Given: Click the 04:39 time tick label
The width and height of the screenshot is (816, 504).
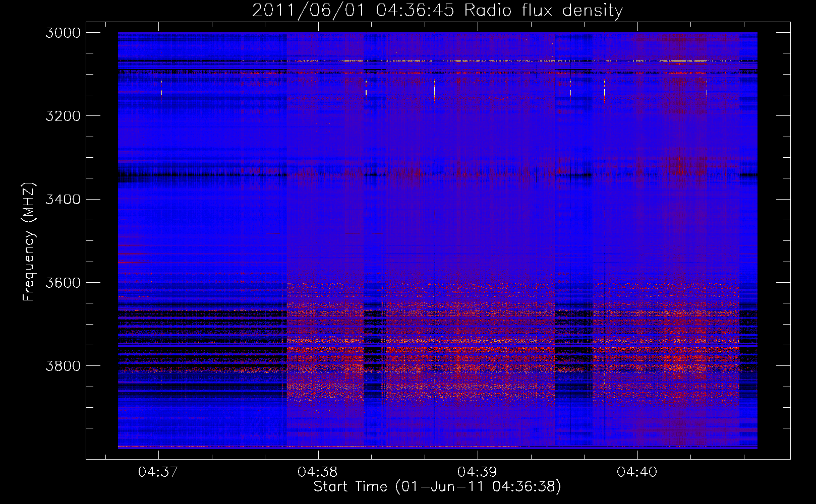Looking at the screenshot, I should click(x=477, y=472).
